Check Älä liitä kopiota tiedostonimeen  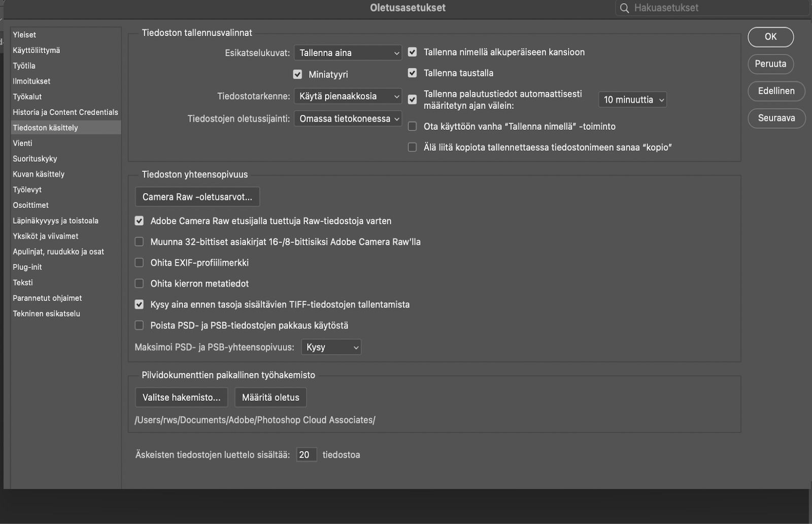pos(412,147)
